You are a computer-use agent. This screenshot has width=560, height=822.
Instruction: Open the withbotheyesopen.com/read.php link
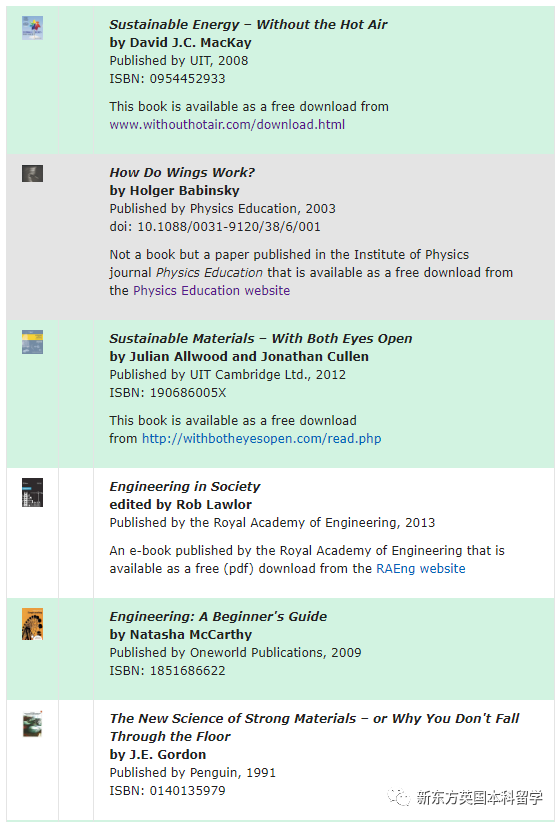[x=262, y=439]
